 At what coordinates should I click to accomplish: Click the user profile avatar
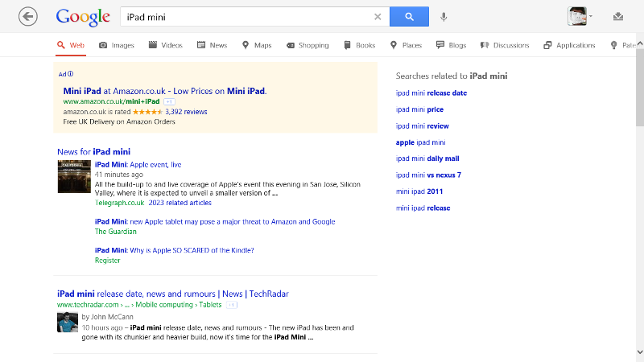(x=577, y=16)
